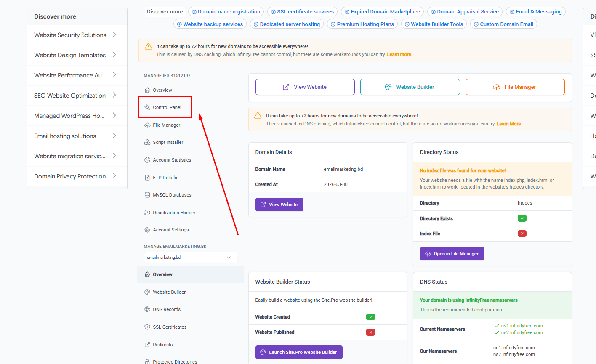Click the wrench icon beside Control Panel
Viewport: 596px width, 364px height.
(x=147, y=107)
